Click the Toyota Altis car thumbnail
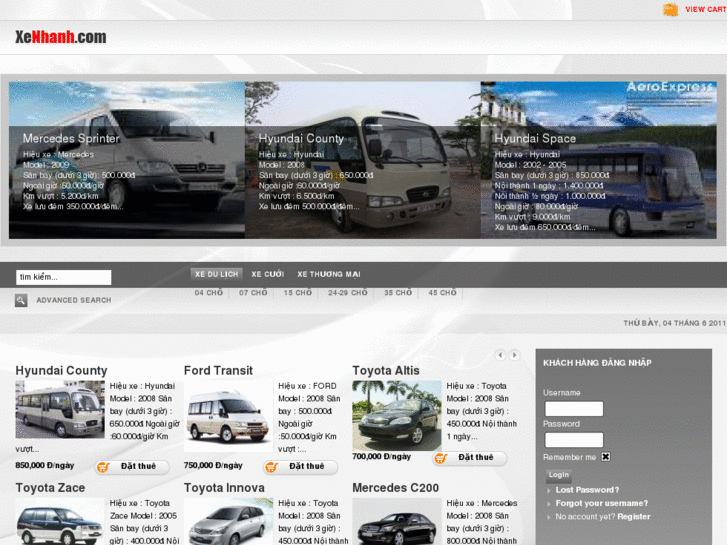This screenshot has width=727, height=545. coord(397,416)
